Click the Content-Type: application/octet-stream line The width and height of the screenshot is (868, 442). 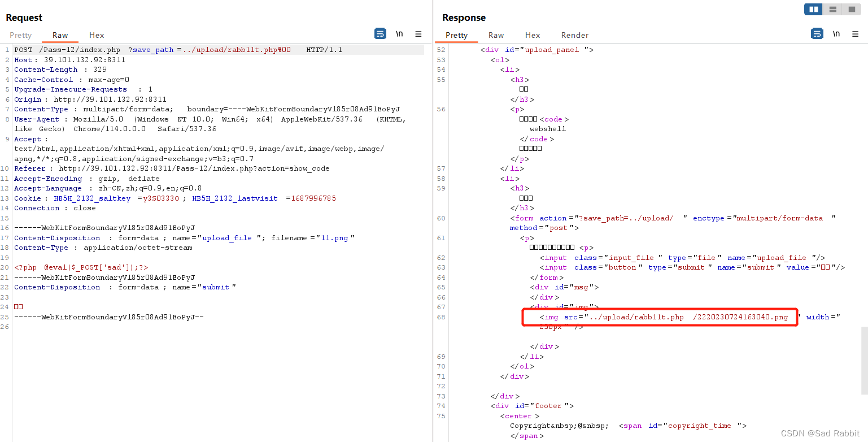(x=103, y=248)
